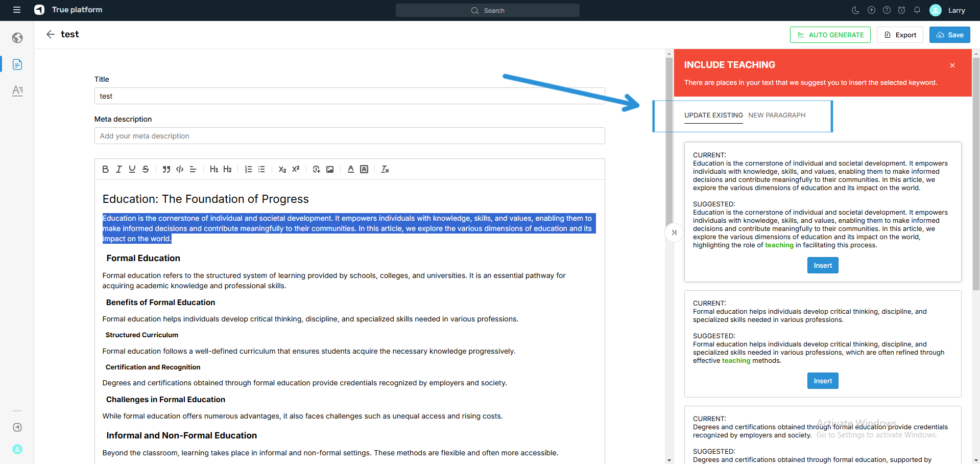Insert an image into the article
The width and height of the screenshot is (980, 464).
coord(330,169)
